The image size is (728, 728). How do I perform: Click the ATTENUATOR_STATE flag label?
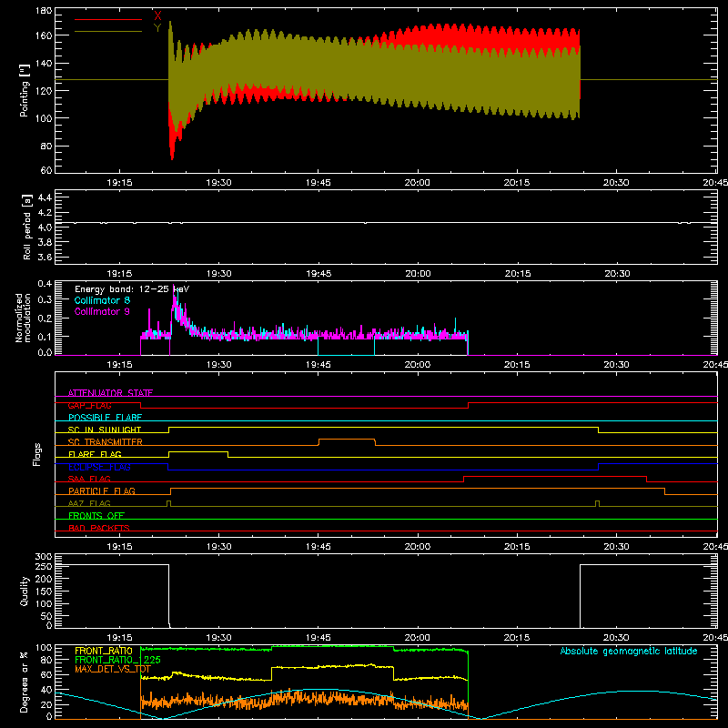point(110,393)
